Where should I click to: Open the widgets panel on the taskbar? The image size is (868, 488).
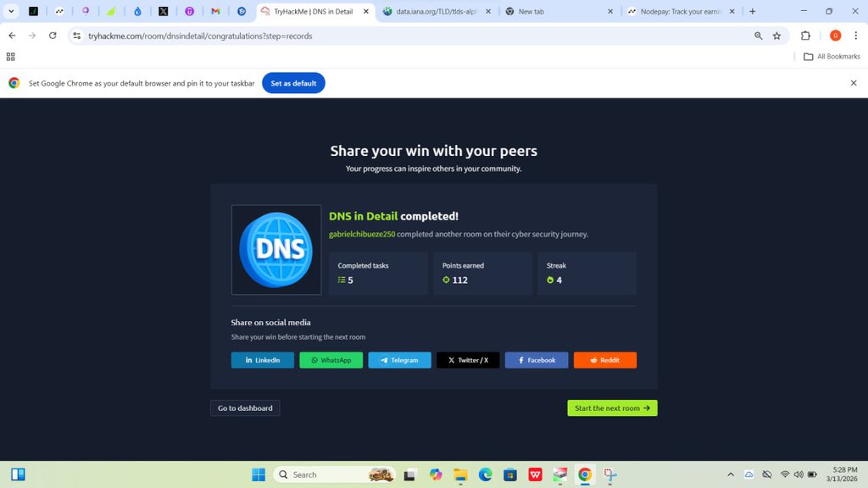(18, 474)
